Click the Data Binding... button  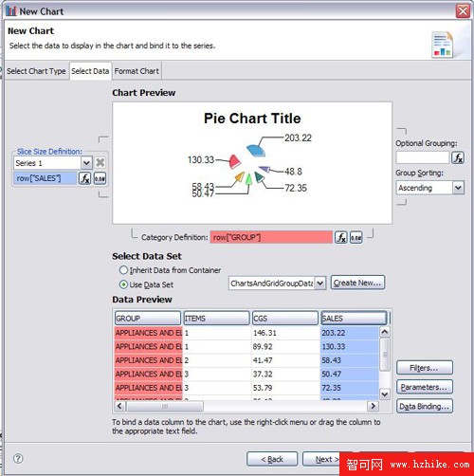(x=425, y=406)
